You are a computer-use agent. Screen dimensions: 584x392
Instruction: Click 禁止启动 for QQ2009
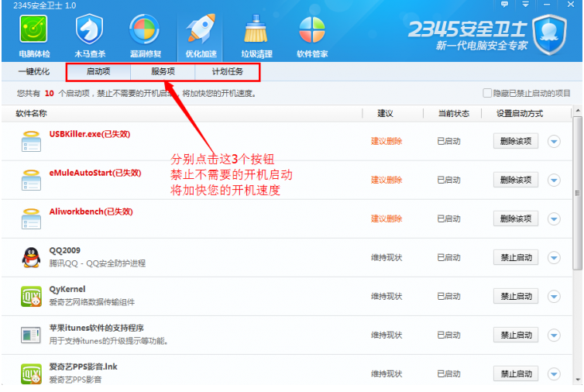(516, 257)
